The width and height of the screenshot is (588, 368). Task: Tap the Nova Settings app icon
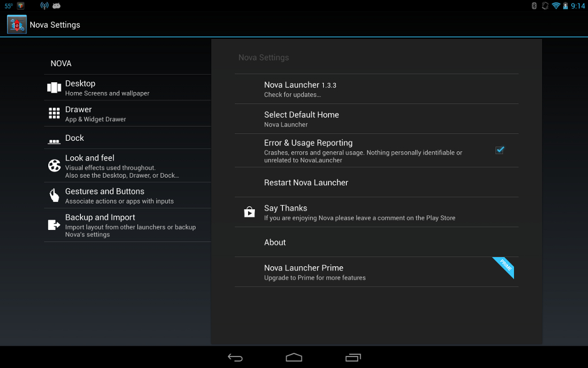click(17, 24)
